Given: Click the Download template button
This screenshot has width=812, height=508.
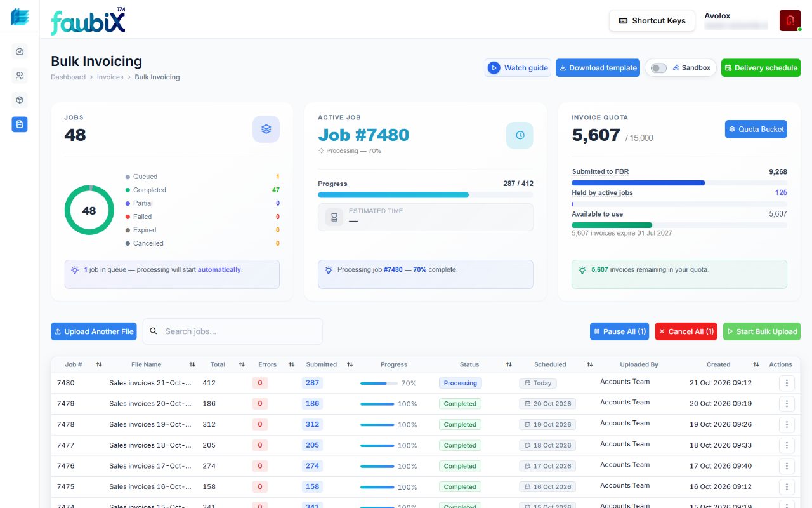Looking at the screenshot, I should coord(598,68).
